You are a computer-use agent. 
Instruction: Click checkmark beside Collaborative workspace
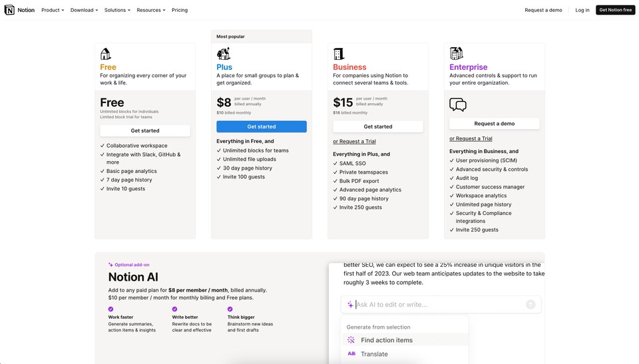pyautogui.click(x=103, y=146)
